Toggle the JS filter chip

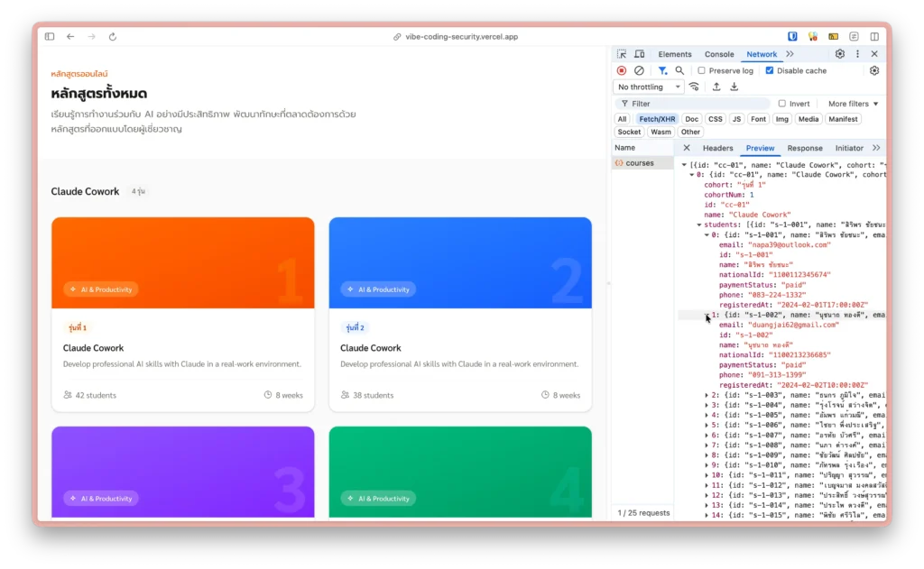tap(736, 119)
